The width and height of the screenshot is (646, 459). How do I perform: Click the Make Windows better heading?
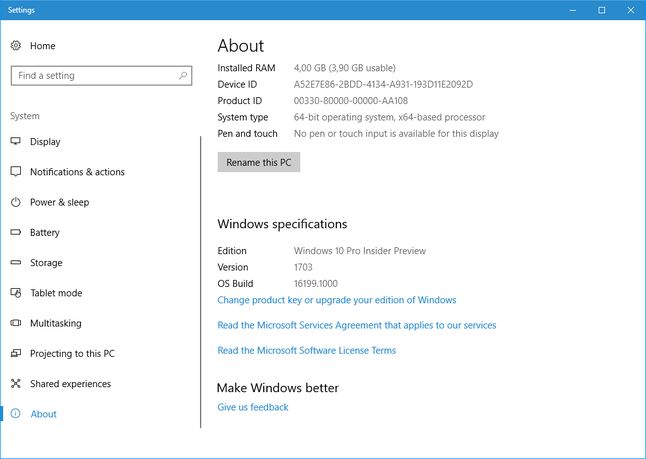[278, 388]
